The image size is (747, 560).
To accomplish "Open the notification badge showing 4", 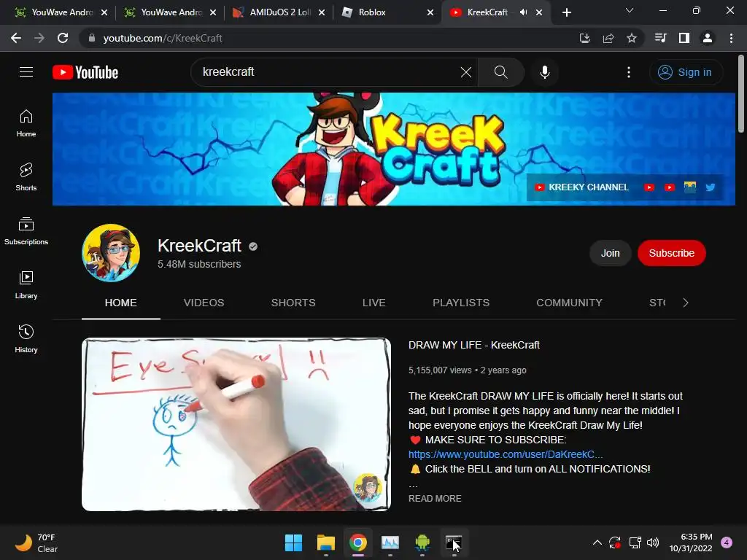I will tap(727, 542).
